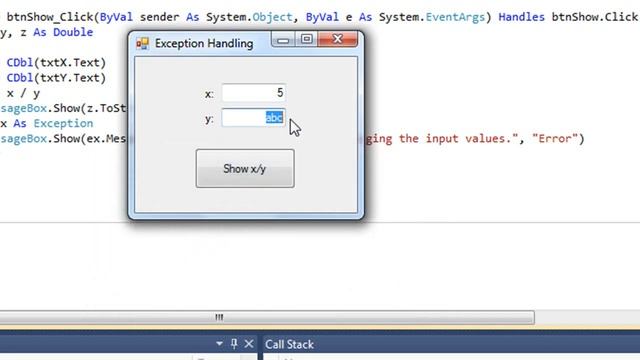This screenshot has width=640, height=360.
Task: Click the 'x / y' expression in code
Action: 23,93
